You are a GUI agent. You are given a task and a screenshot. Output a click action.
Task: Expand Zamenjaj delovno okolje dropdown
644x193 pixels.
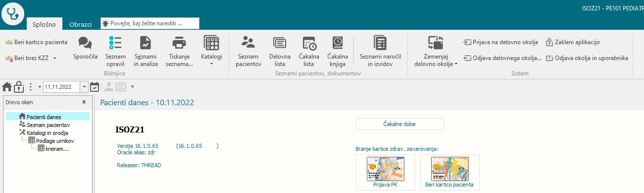pos(436,52)
